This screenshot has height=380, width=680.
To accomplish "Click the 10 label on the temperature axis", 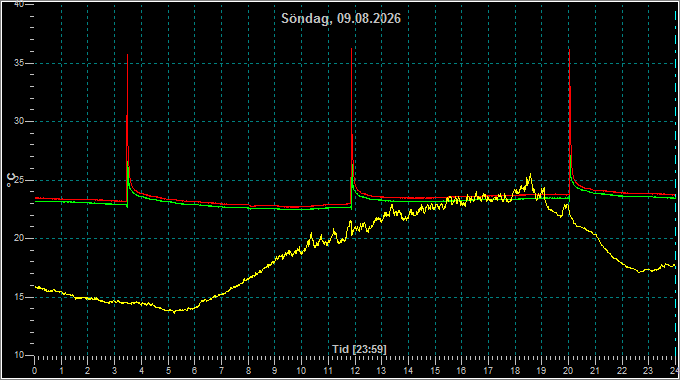I will click(18, 355).
